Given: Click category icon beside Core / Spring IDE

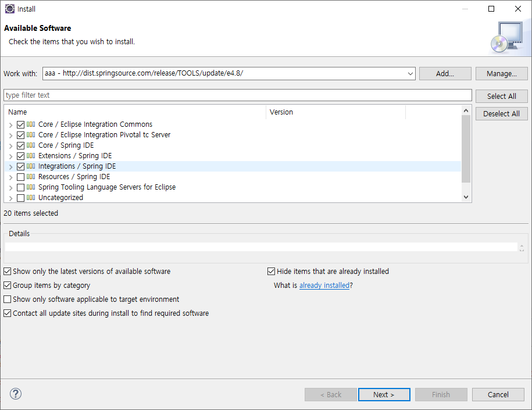Looking at the screenshot, I should point(31,145).
